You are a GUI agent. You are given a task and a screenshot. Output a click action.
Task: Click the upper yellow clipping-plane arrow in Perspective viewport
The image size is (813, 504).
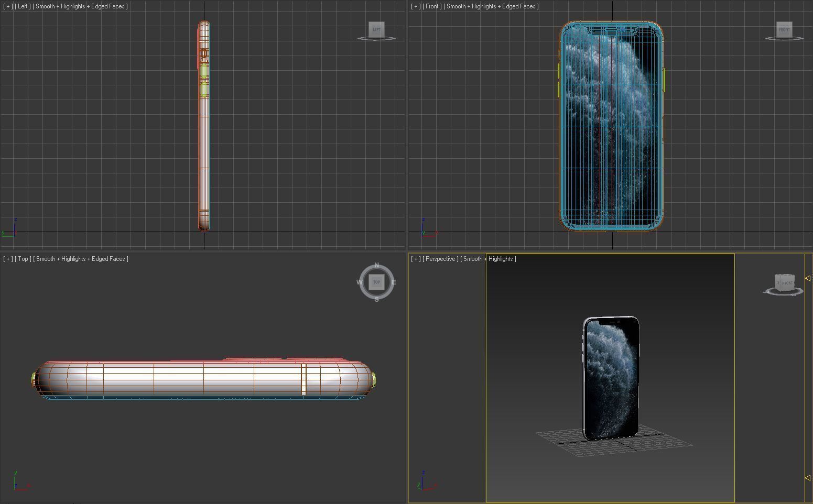coord(808,278)
